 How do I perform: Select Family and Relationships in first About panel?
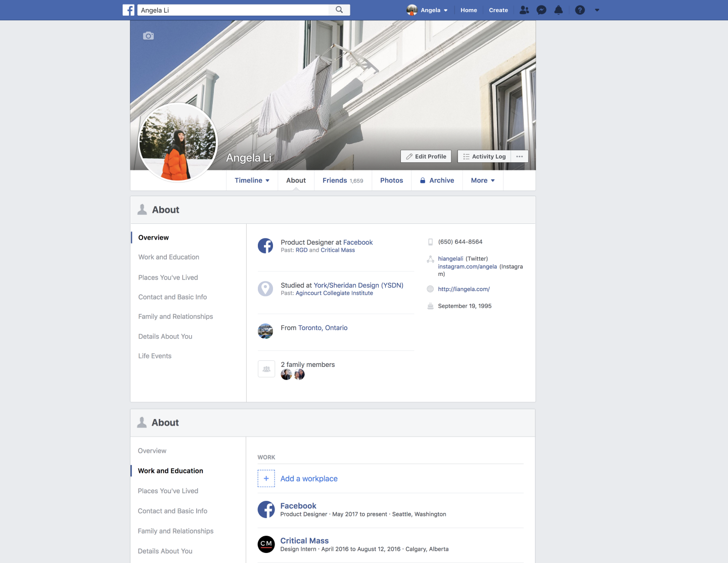[176, 316]
